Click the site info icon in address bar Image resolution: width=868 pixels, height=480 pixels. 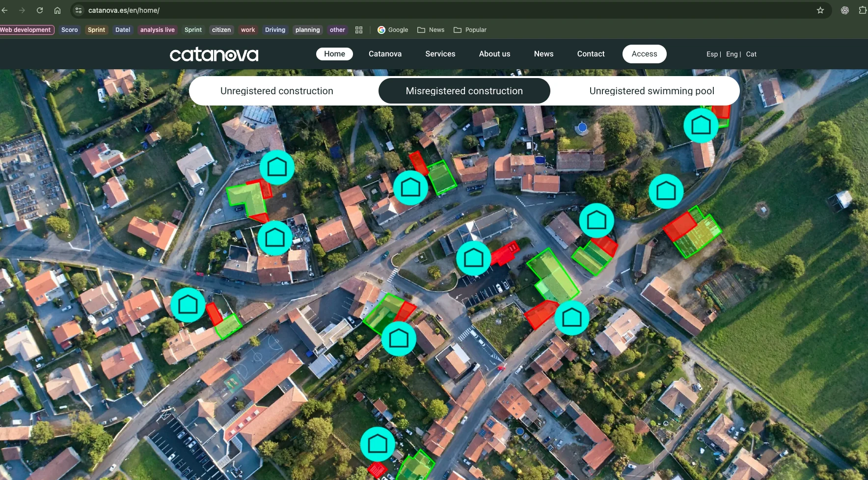[79, 10]
